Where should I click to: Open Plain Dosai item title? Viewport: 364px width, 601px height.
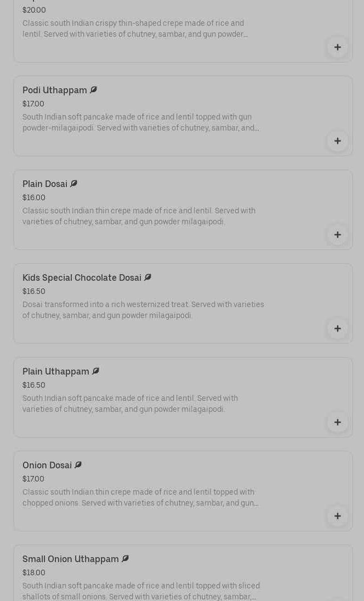click(45, 184)
